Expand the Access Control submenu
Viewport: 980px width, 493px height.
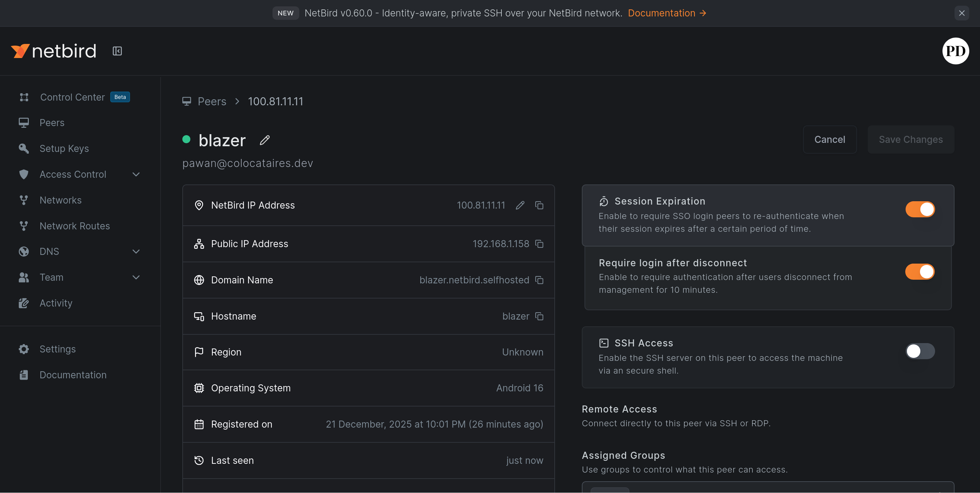136,174
